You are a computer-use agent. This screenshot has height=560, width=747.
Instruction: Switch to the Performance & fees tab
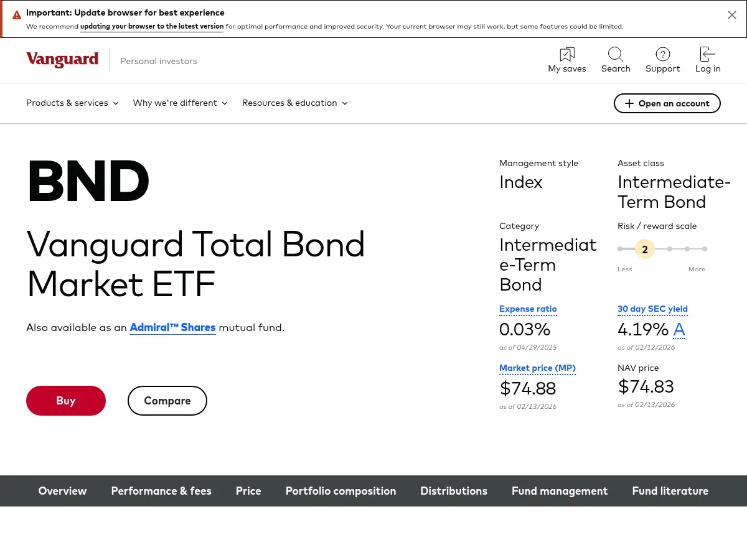pos(161,491)
